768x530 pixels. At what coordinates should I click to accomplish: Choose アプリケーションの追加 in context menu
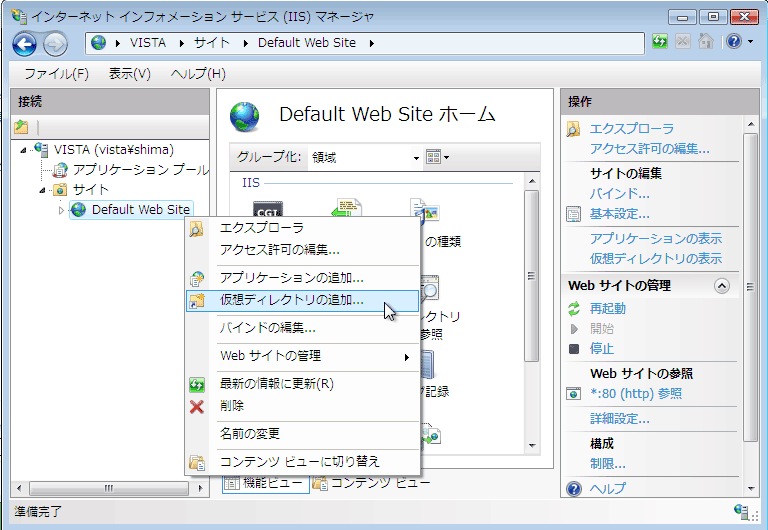pyautogui.click(x=292, y=278)
